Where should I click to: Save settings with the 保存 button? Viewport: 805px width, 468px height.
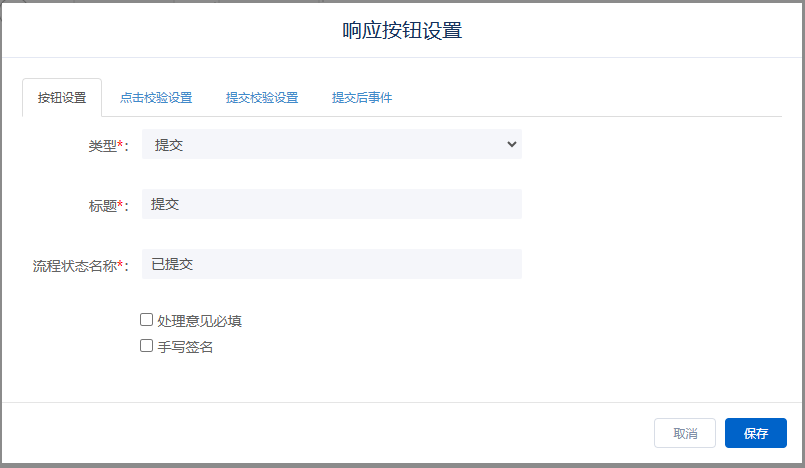tap(755, 433)
